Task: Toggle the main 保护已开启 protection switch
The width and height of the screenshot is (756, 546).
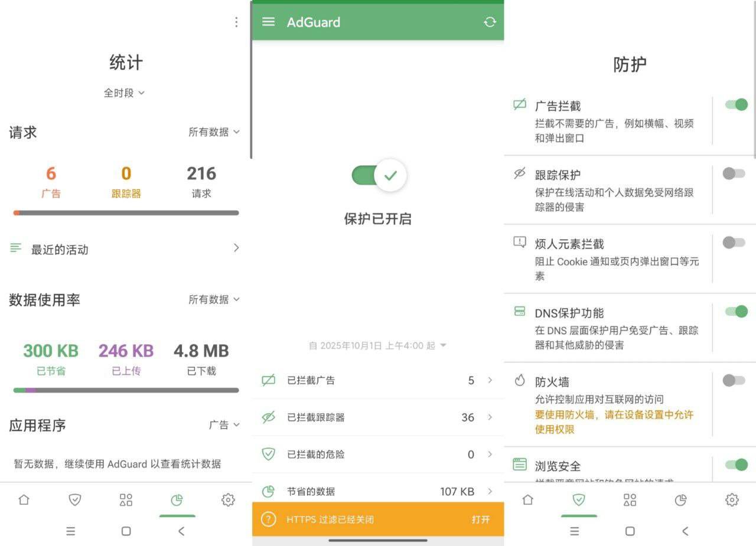Action: click(379, 175)
